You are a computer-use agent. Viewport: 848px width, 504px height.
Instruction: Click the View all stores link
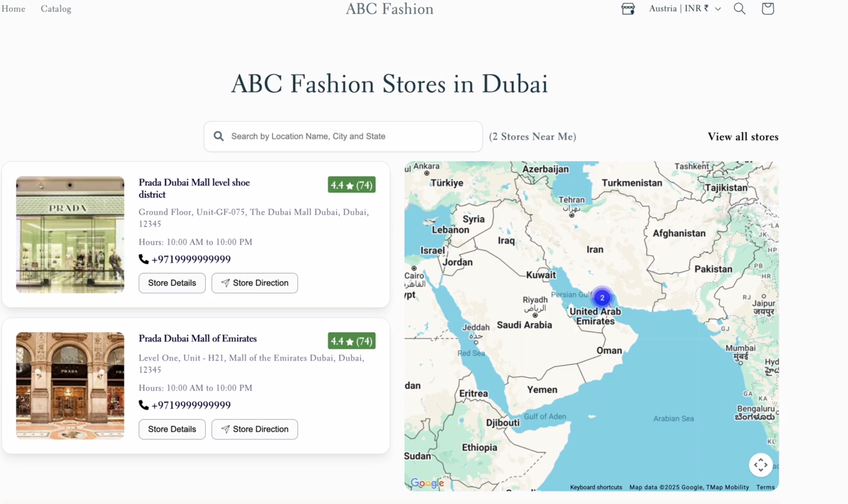tap(743, 136)
